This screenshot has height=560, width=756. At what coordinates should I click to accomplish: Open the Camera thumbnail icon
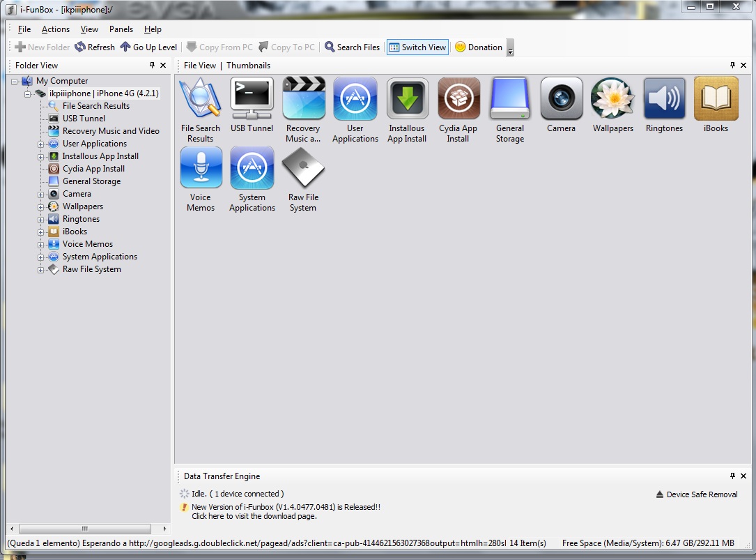[x=561, y=99]
